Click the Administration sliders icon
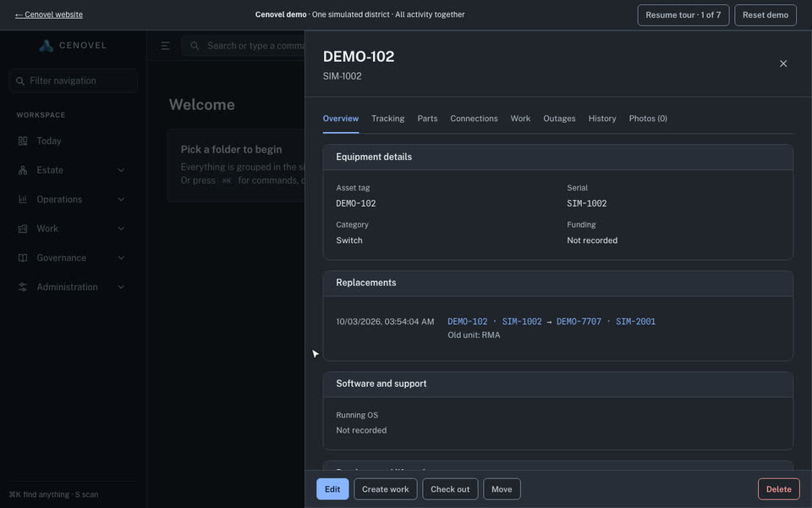The width and height of the screenshot is (812, 508). coord(23,287)
